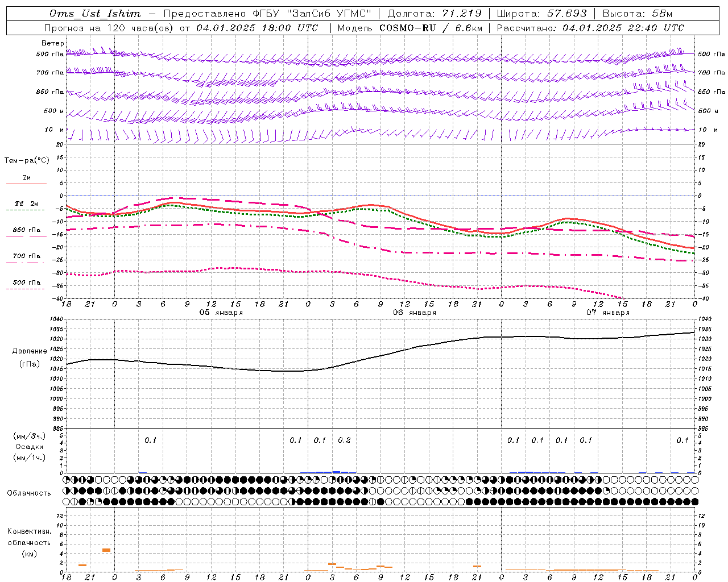Click the dashed line sample beneath Td 2м
Viewport: 728px width, 582px height.
tap(26, 210)
